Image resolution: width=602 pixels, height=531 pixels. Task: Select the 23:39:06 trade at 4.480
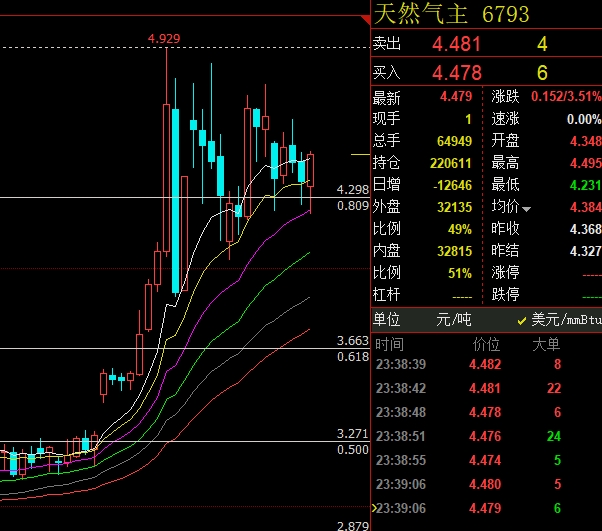(486, 484)
